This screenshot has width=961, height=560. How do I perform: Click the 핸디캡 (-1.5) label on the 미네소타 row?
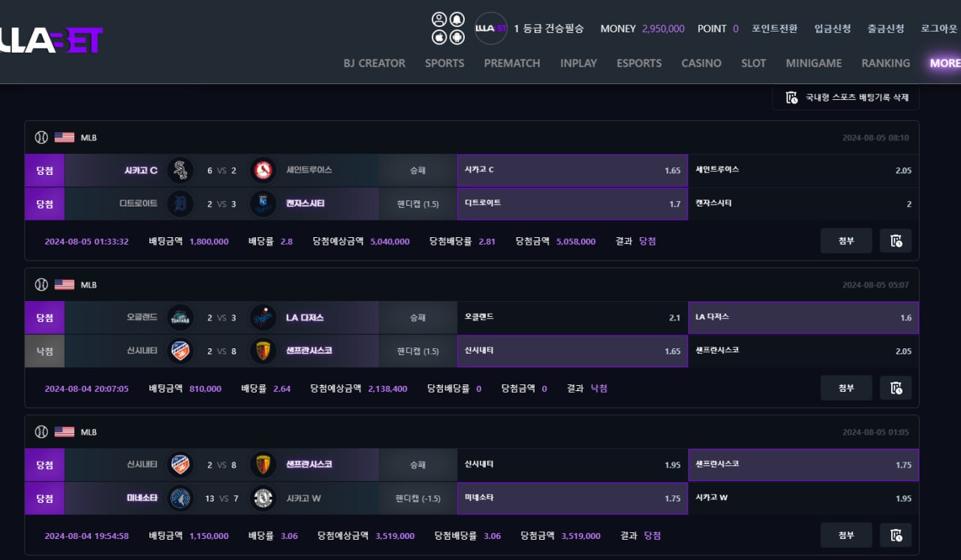(x=418, y=498)
